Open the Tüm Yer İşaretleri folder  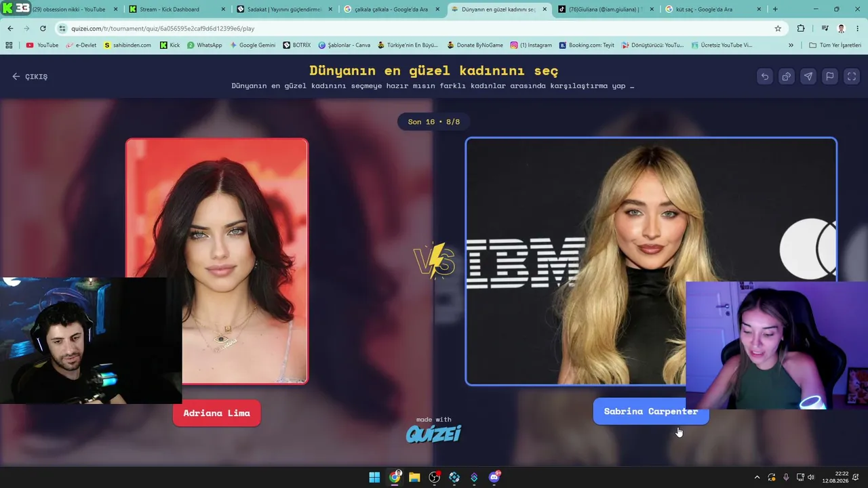coord(835,45)
